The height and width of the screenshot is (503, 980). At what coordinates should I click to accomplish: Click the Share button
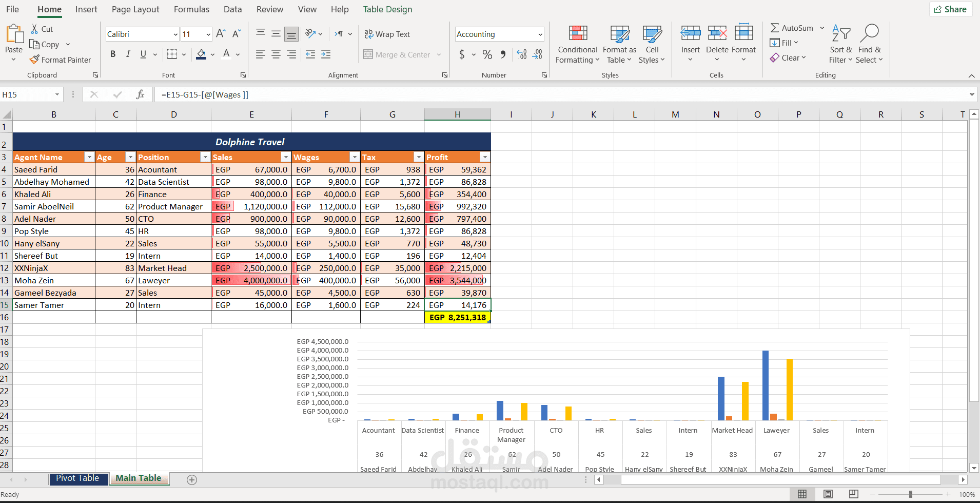951,9
